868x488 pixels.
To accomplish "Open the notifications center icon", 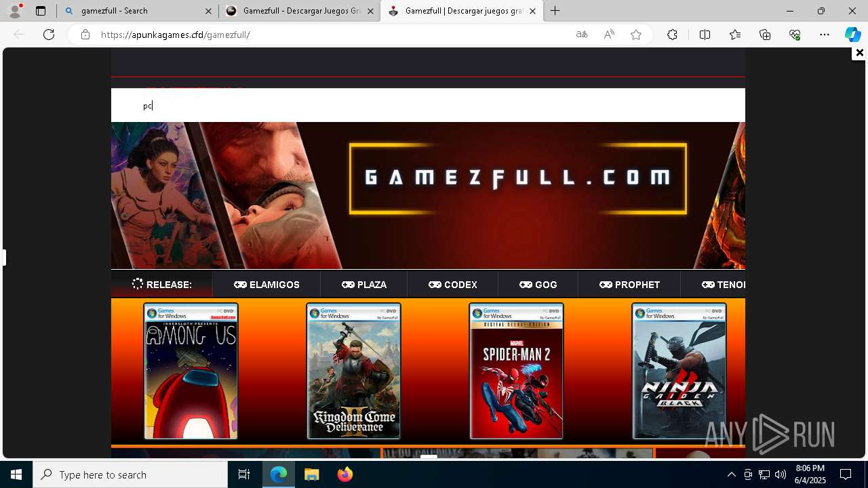I will 846,474.
